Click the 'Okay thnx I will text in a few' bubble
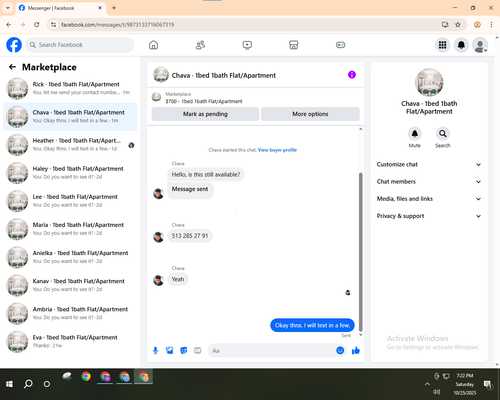This screenshot has width=500, height=400. (312, 325)
